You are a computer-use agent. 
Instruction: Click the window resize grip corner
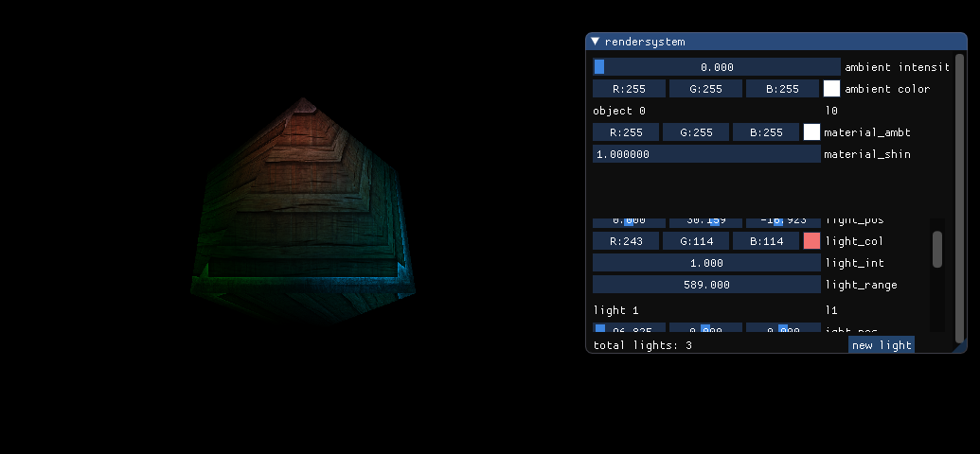coord(961,346)
